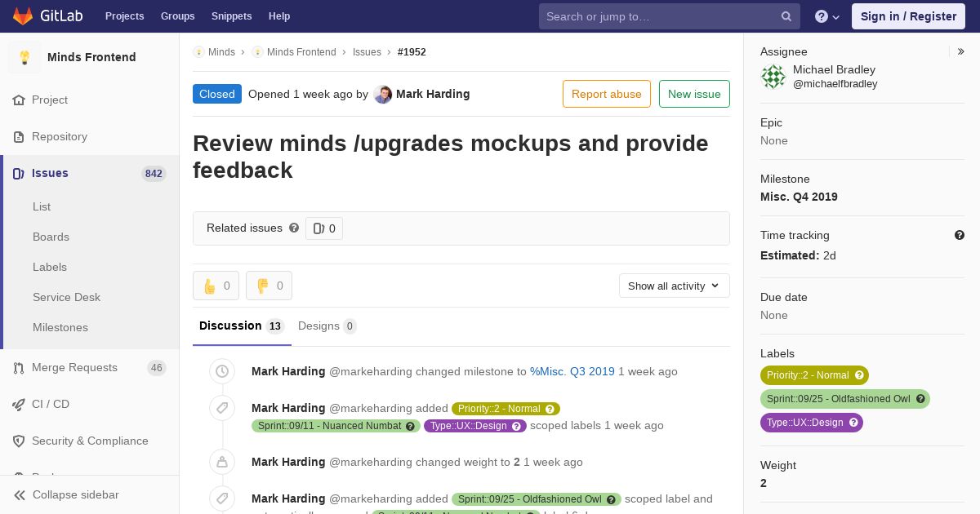Click the CI / CD rocket icon

point(19,404)
